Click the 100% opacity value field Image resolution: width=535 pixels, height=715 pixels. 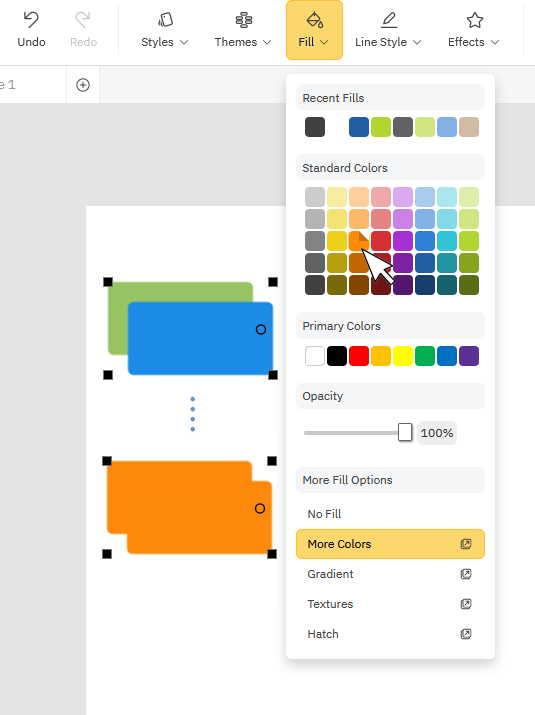coord(437,433)
